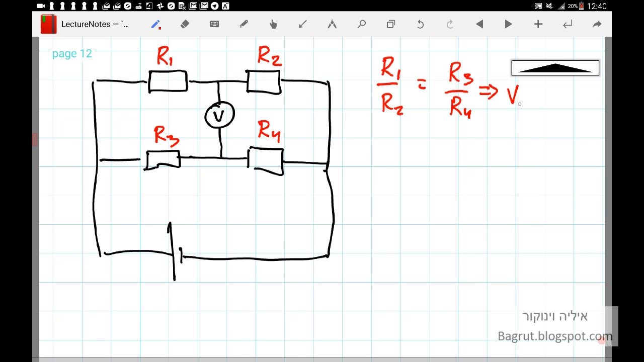This screenshot has width=644, height=362.
Task: Click the return arrow icon
Action: [x=568, y=24]
